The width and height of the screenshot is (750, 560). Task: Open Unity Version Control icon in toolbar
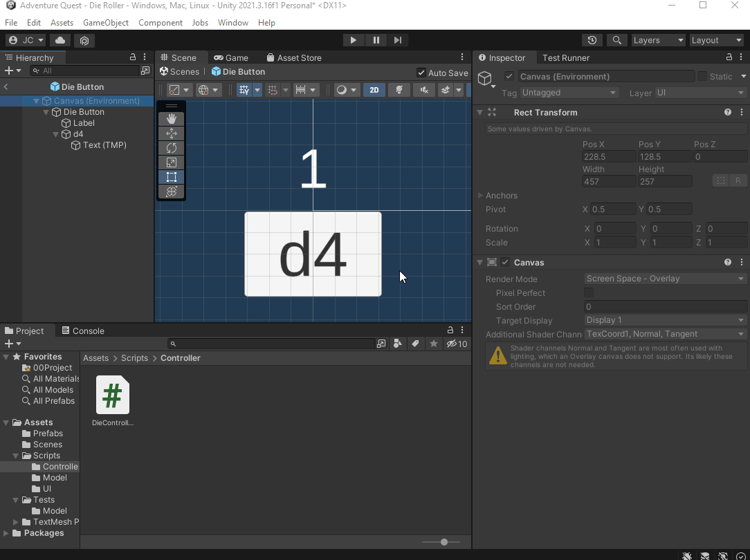coord(84,41)
